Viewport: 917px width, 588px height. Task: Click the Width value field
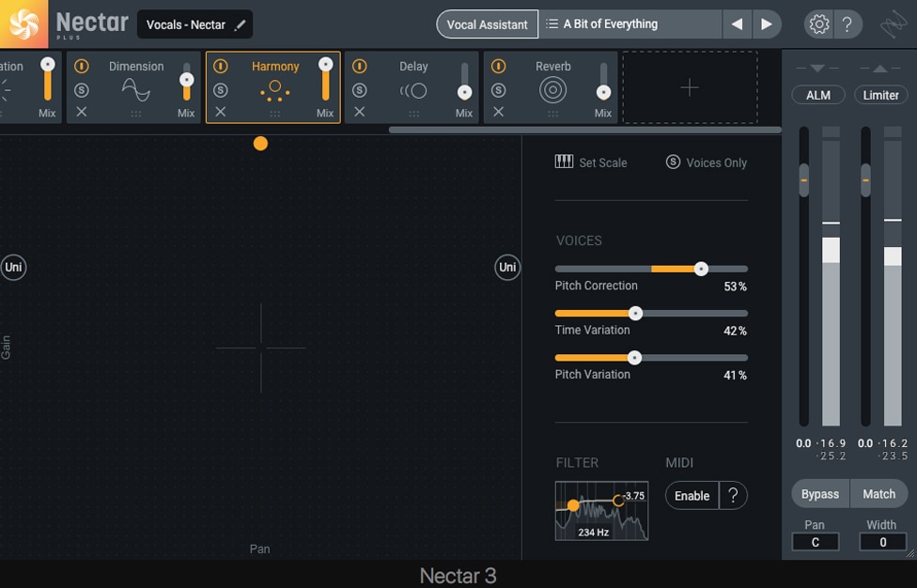coord(882,542)
